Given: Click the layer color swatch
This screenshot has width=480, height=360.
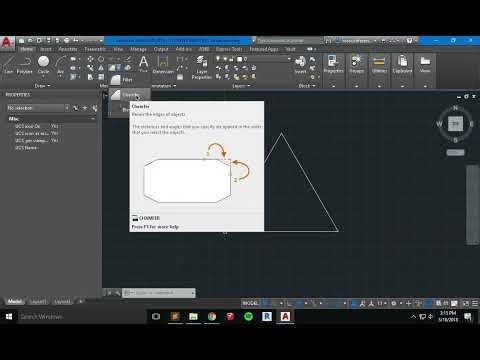Looking at the screenshot, I should coord(240,59).
